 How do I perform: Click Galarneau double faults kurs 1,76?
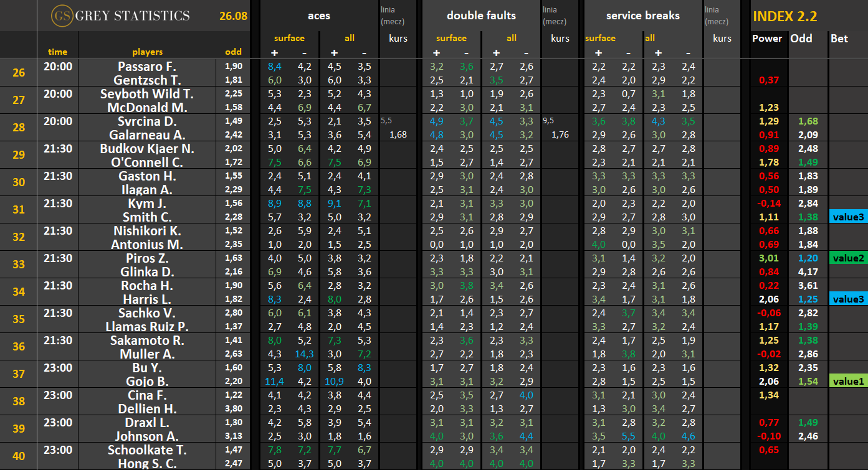(560, 134)
